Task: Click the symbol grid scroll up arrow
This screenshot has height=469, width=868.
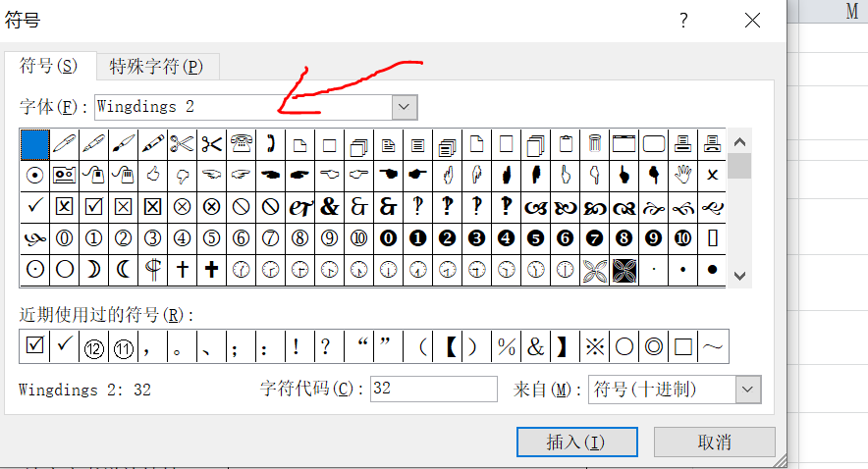Action: (x=739, y=142)
